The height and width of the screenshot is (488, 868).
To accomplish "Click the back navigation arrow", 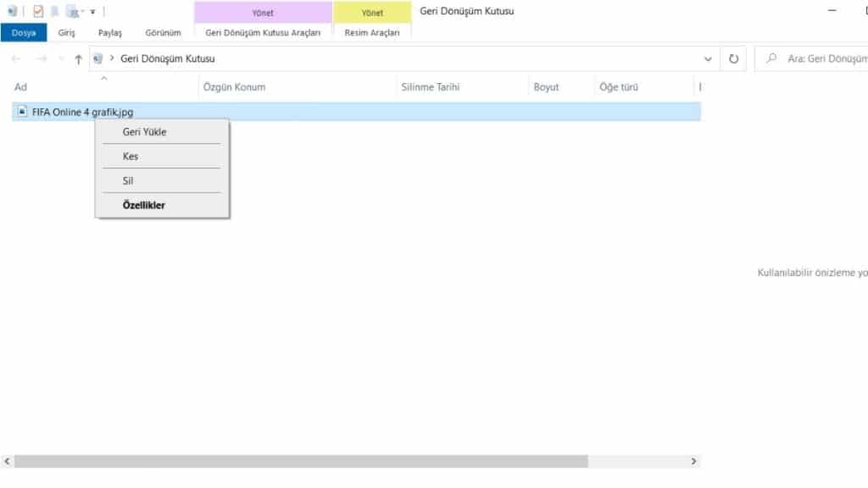I will [x=16, y=58].
